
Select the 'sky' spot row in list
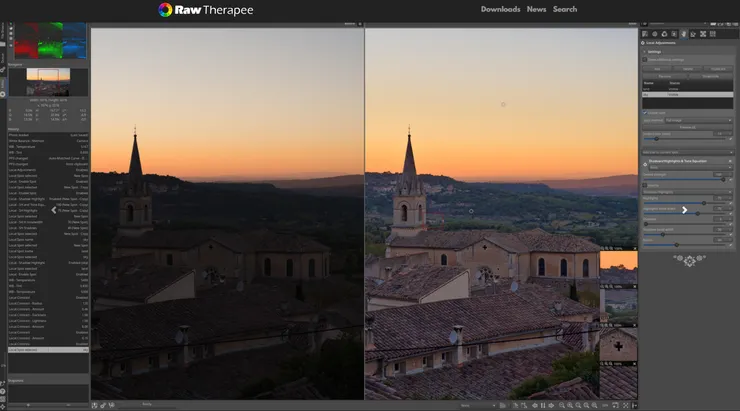point(687,94)
